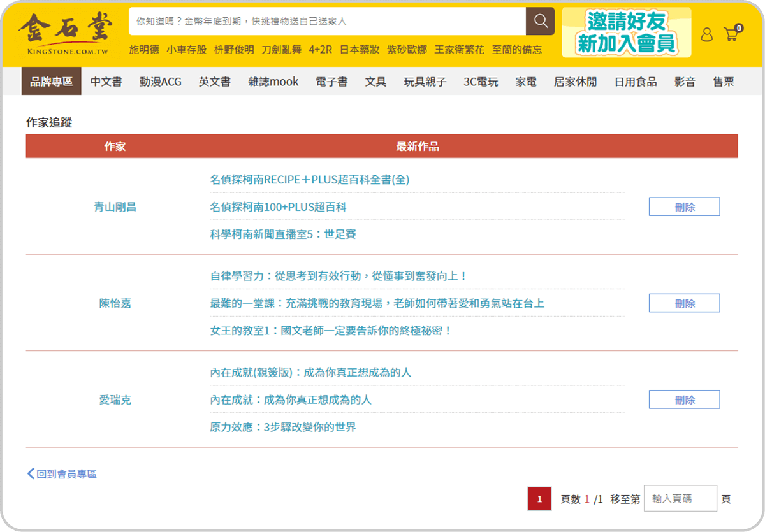Click the search magnifier icon

[540, 22]
